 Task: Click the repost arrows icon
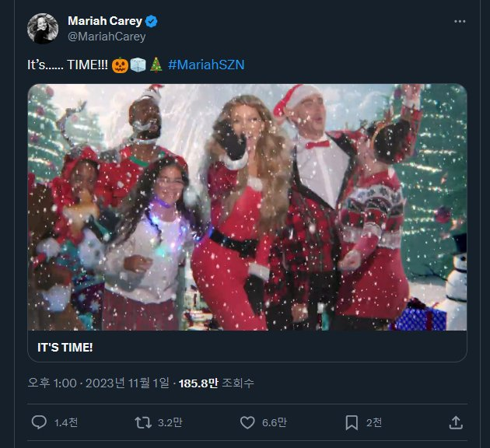[x=143, y=422]
